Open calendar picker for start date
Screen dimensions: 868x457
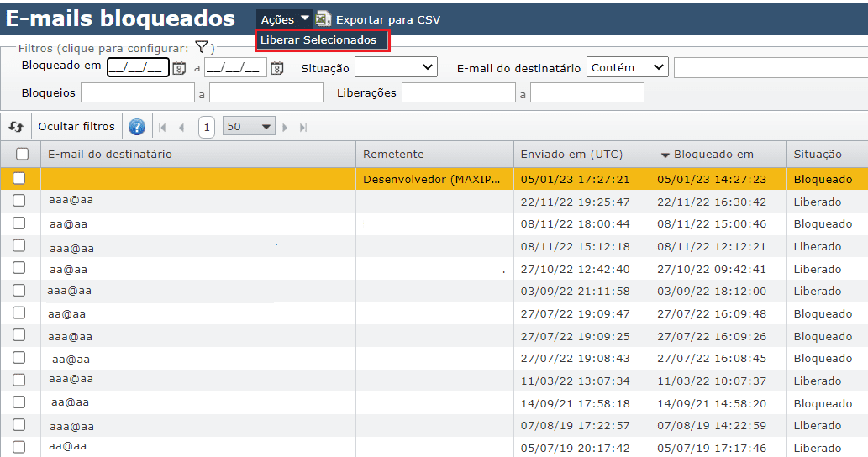(179, 68)
